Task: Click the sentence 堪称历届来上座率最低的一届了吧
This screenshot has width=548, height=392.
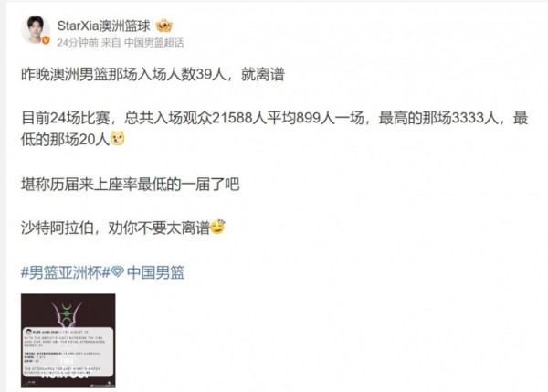Action: (130, 184)
